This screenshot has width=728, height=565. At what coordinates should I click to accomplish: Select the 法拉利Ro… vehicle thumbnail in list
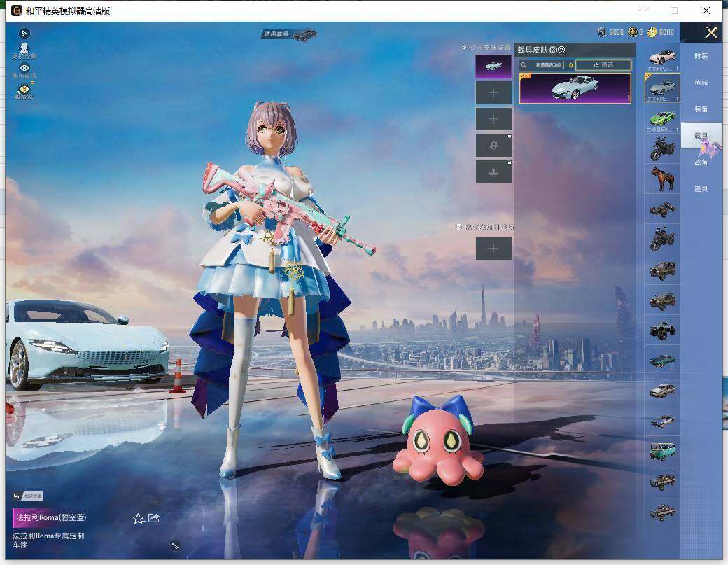click(x=662, y=88)
